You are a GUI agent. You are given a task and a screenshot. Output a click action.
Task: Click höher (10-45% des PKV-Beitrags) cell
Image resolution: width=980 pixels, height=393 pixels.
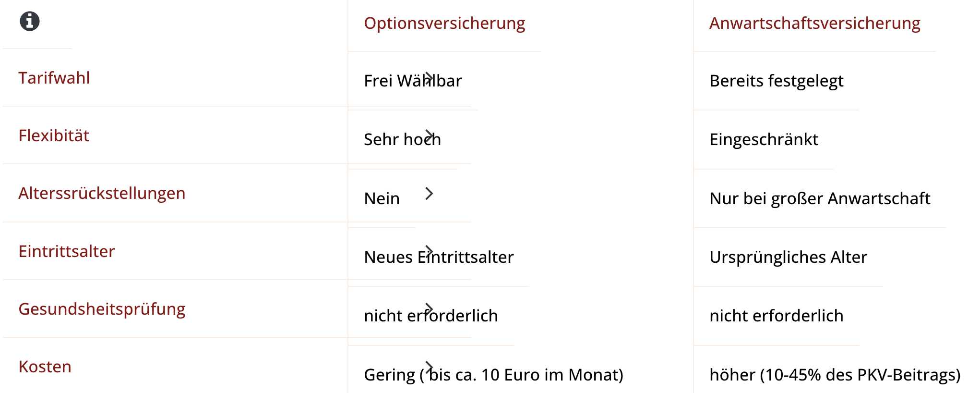pos(835,375)
